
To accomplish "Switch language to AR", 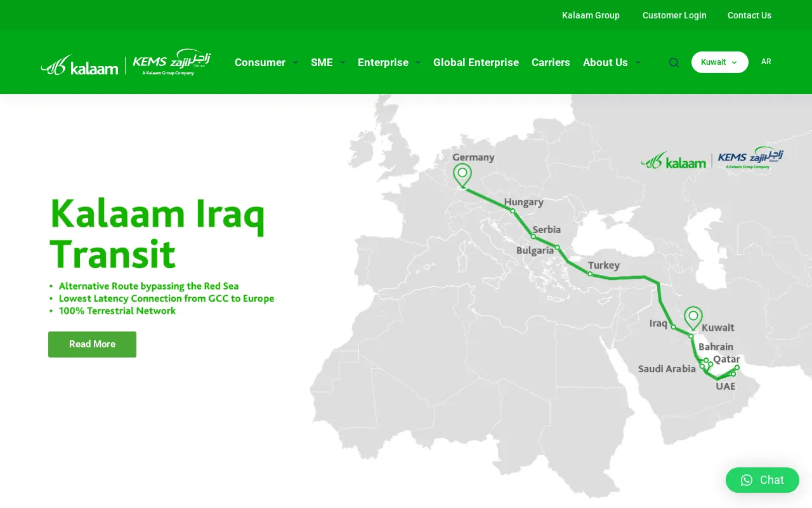I will tap(766, 62).
